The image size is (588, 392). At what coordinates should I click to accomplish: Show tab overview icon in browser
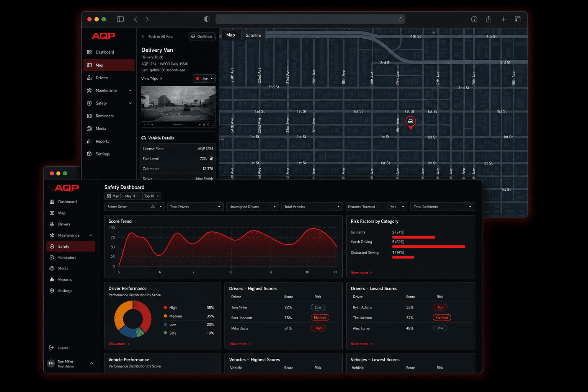click(x=518, y=19)
